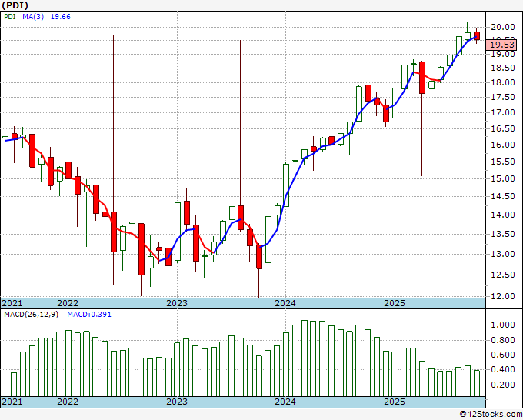
Task: Click 2024 on price chart time axis
Action: tap(285, 303)
